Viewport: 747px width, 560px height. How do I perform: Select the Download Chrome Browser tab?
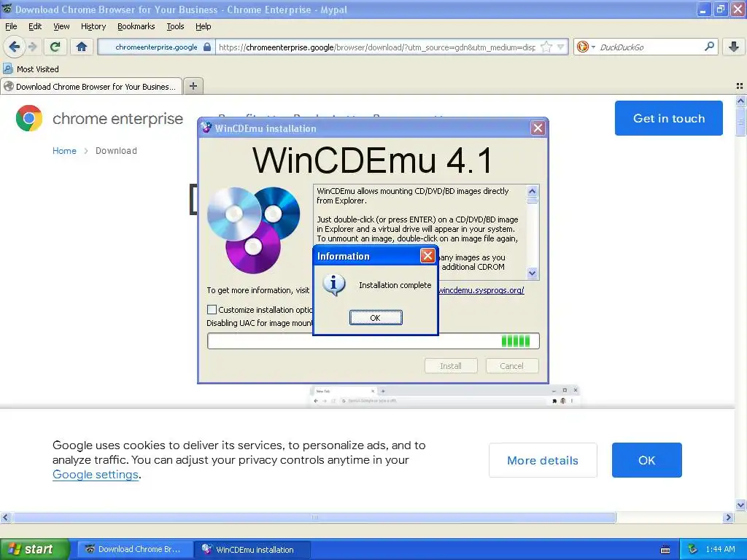tap(91, 87)
